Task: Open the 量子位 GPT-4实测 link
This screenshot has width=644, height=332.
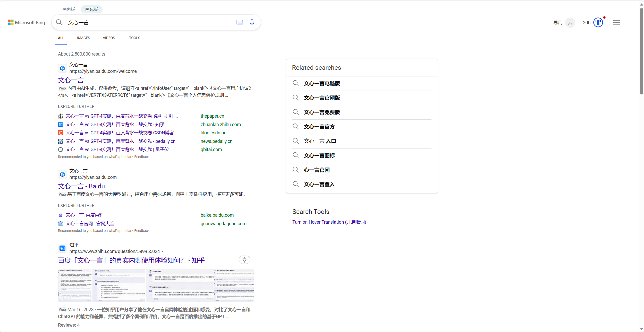Action: point(117,150)
